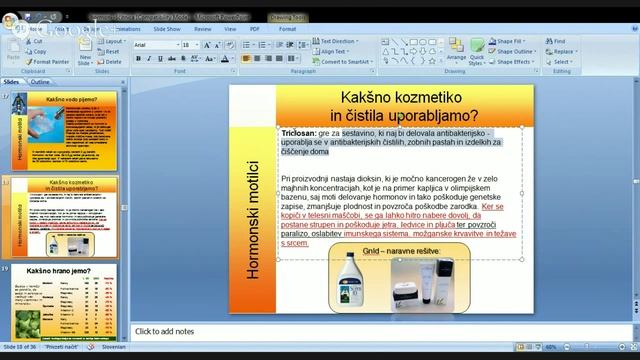This screenshot has width=640, height=360.
Task: Open the PDF ribbon tab
Action: click(255, 29)
